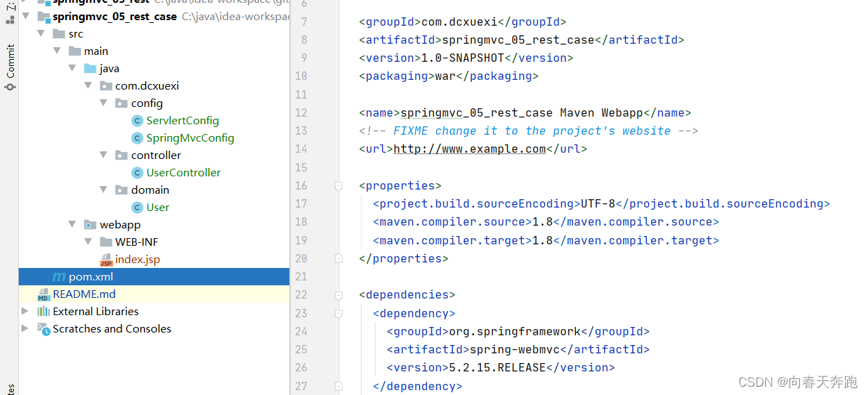Fold the properties block at line 16
868x395 pixels.
(x=339, y=185)
